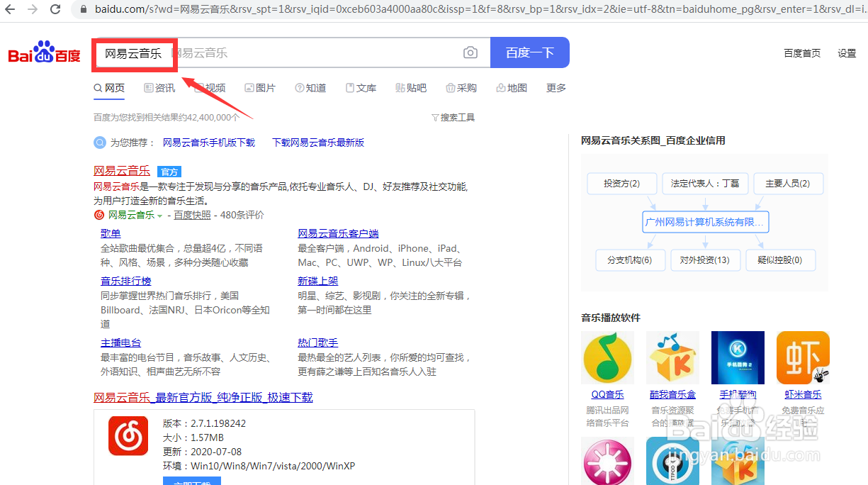Open the 热门歌手 sublink
Screen dimensions: 868x485
point(318,342)
